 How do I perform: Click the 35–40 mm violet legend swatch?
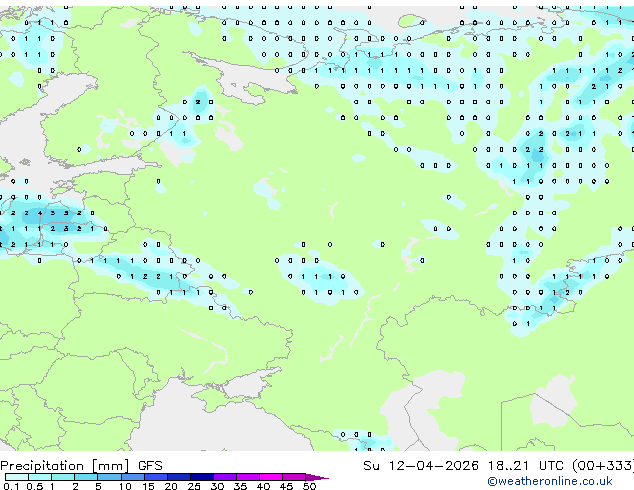248,477
